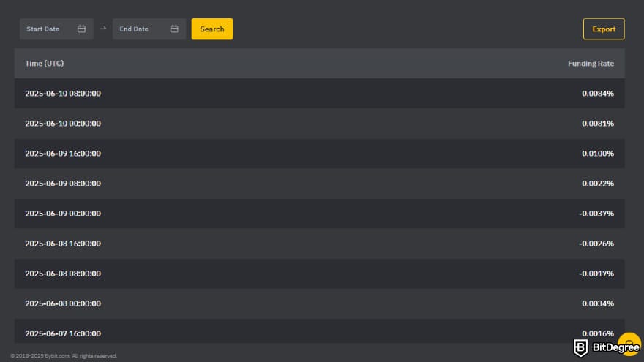
Task: Click the 0.0100% funding rate value
Action: point(598,153)
